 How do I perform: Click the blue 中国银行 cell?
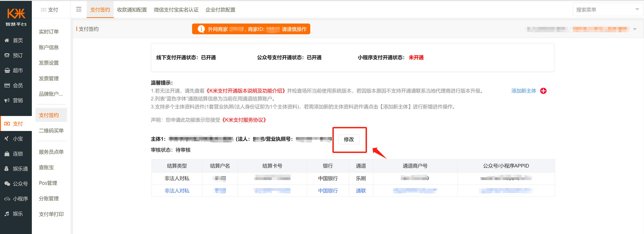[328, 191]
